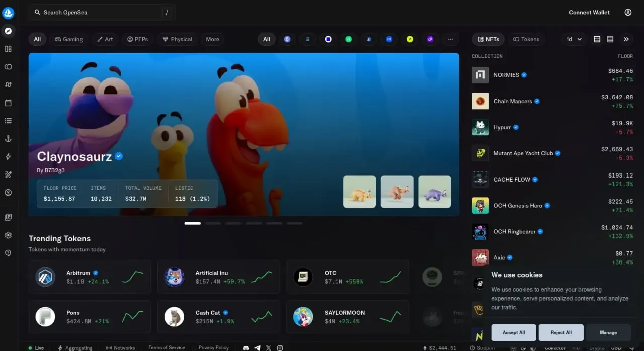644x351 pixels.
Task: Open the Telegram icon in the footer
Action: (x=257, y=348)
